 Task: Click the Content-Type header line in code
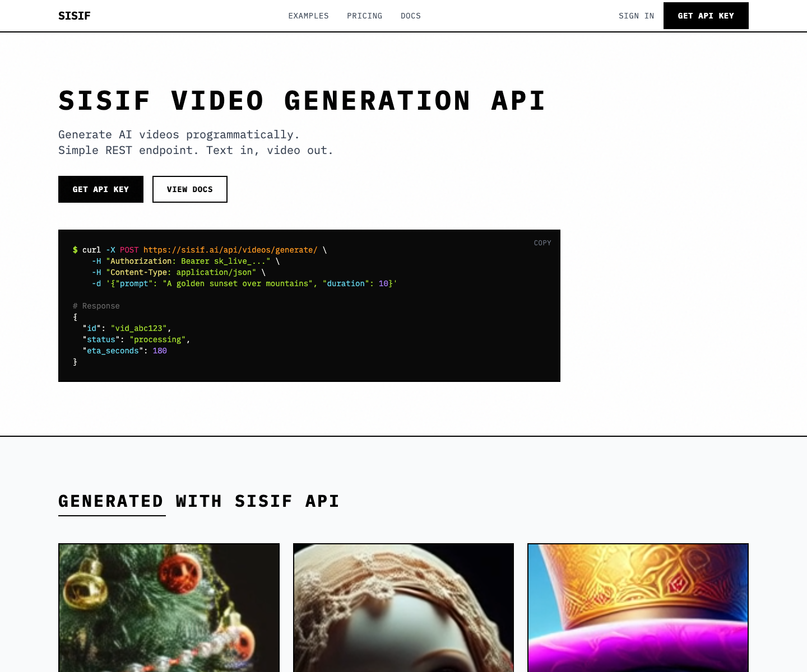pyautogui.click(x=179, y=272)
